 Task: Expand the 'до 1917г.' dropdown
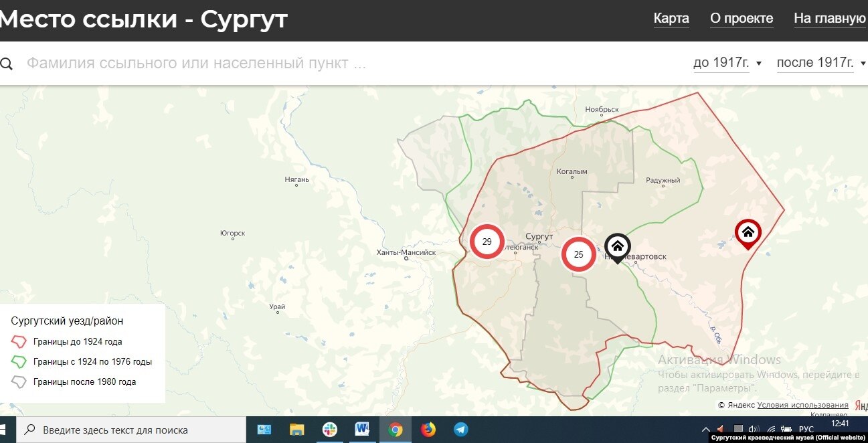[727, 63]
